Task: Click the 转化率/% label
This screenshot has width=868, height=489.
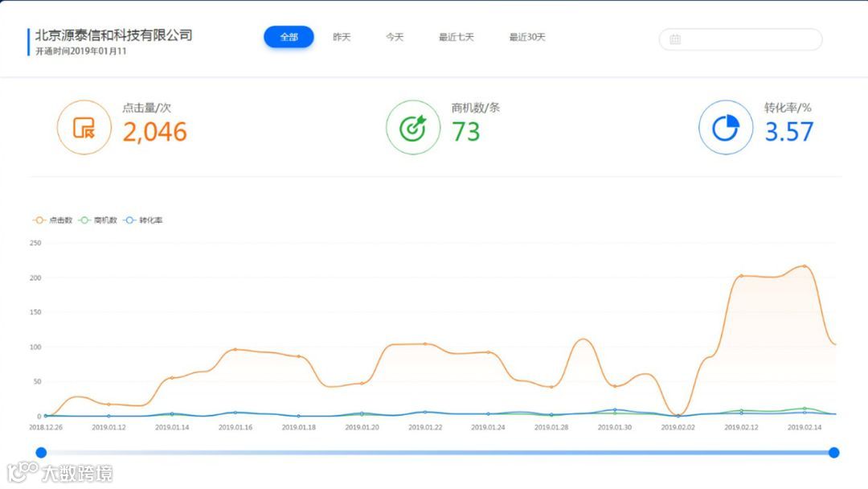Action: 788,108
